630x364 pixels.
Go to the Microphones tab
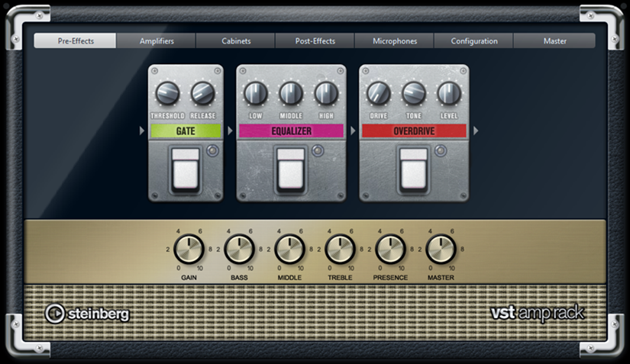[x=395, y=41]
